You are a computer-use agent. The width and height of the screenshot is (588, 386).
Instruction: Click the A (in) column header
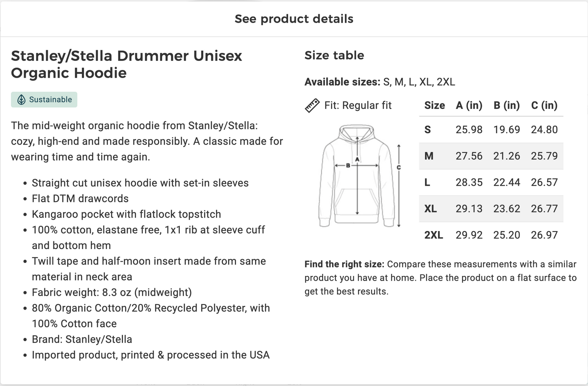[469, 105]
